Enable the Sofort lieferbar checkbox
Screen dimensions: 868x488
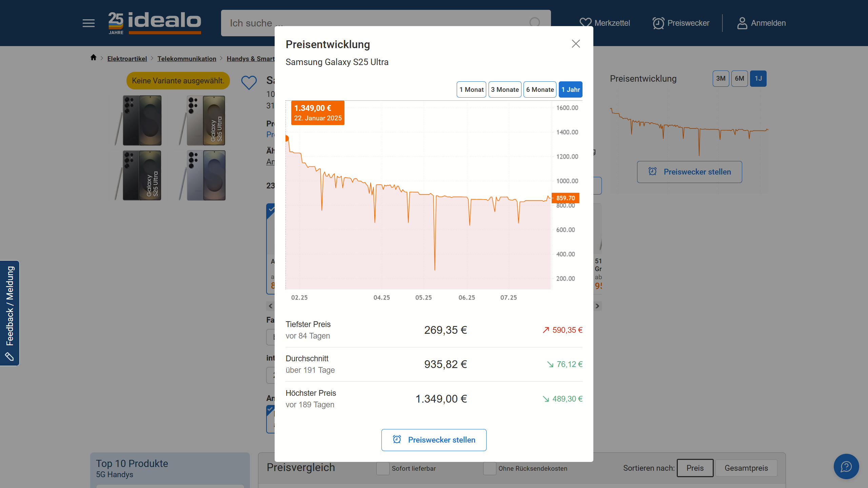[383, 468]
